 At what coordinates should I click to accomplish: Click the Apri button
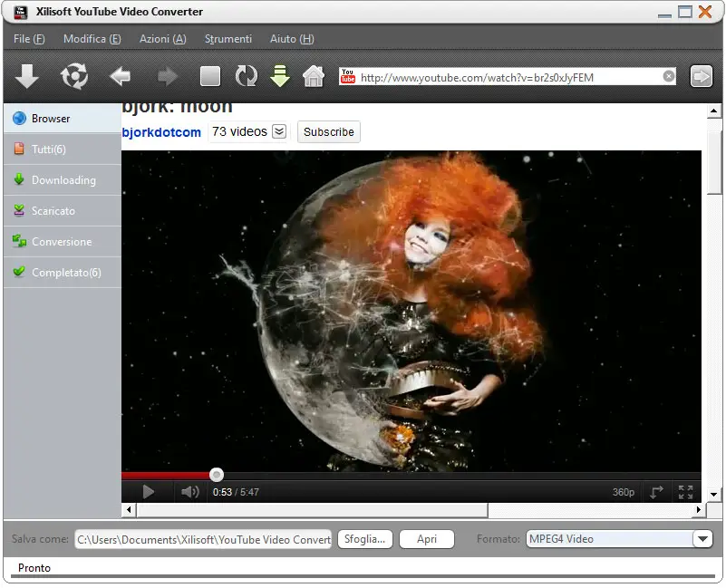(x=426, y=539)
